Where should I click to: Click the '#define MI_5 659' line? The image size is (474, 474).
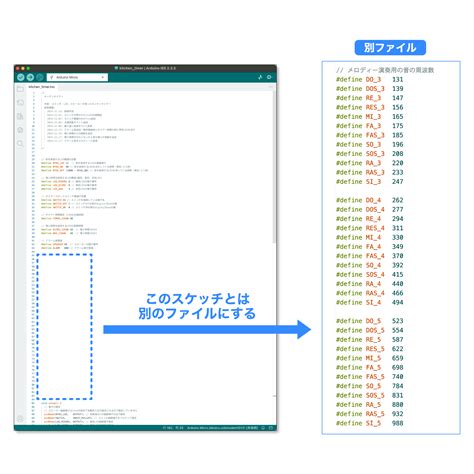pyautogui.click(x=369, y=358)
